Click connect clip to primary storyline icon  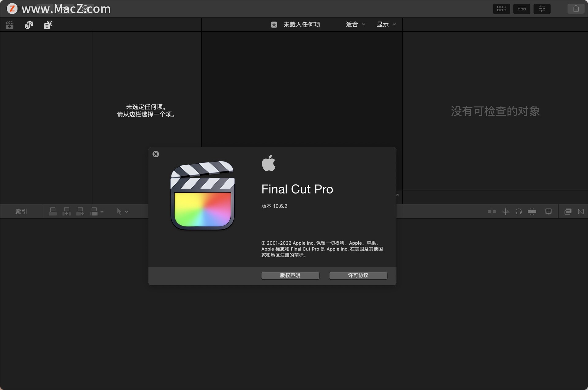tap(53, 211)
